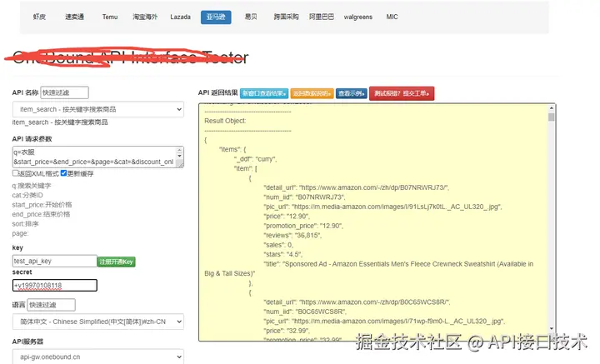Viewport: 600px width, 364px height.
Task: Click the "price": "12.90" line
Action: pyautogui.click(x=287, y=216)
